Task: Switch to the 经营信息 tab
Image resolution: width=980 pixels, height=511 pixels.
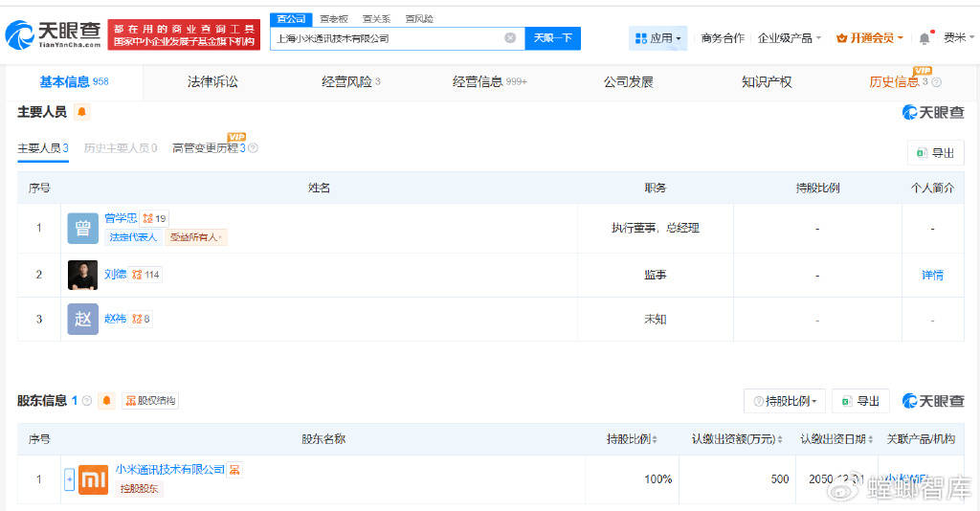Action: click(x=489, y=82)
